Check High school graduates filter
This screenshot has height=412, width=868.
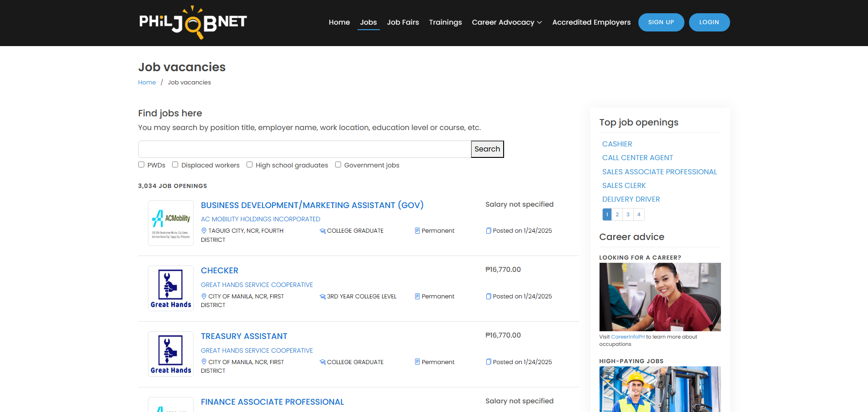point(250,165)
